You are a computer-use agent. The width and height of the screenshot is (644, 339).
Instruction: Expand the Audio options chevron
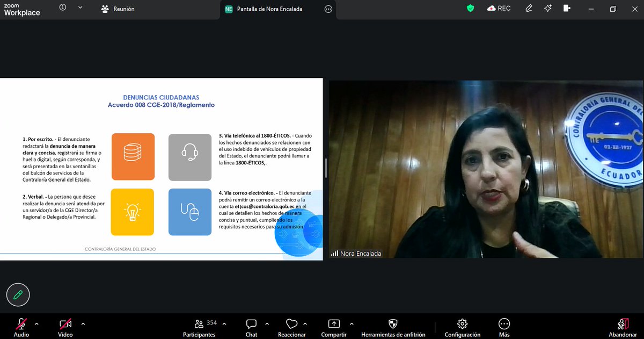pos(36,324)
